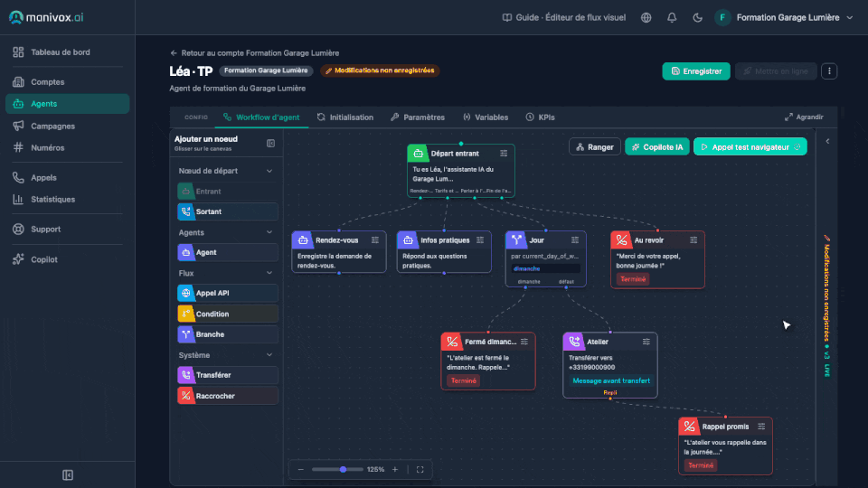Image resolution: width=868 pixels, height=488 pixels.
Task: Open Appels in sidebar
Action: (68, 178)
